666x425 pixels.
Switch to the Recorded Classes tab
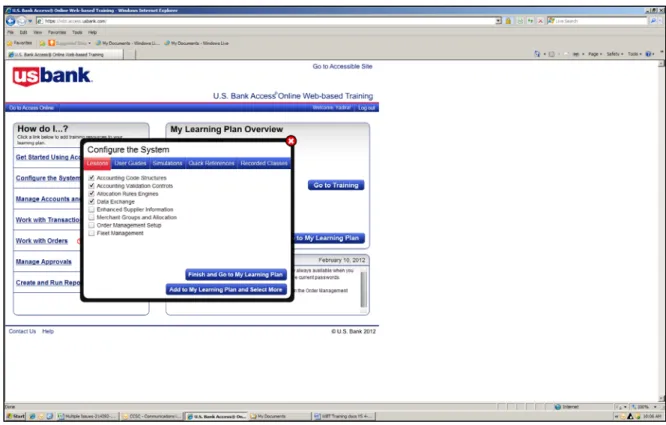[264, 163]
